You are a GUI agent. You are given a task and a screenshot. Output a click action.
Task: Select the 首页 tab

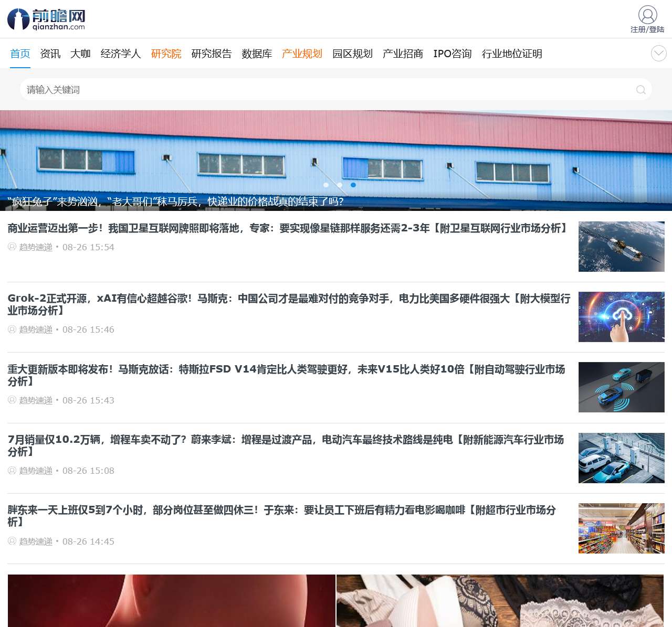(20, 54)
